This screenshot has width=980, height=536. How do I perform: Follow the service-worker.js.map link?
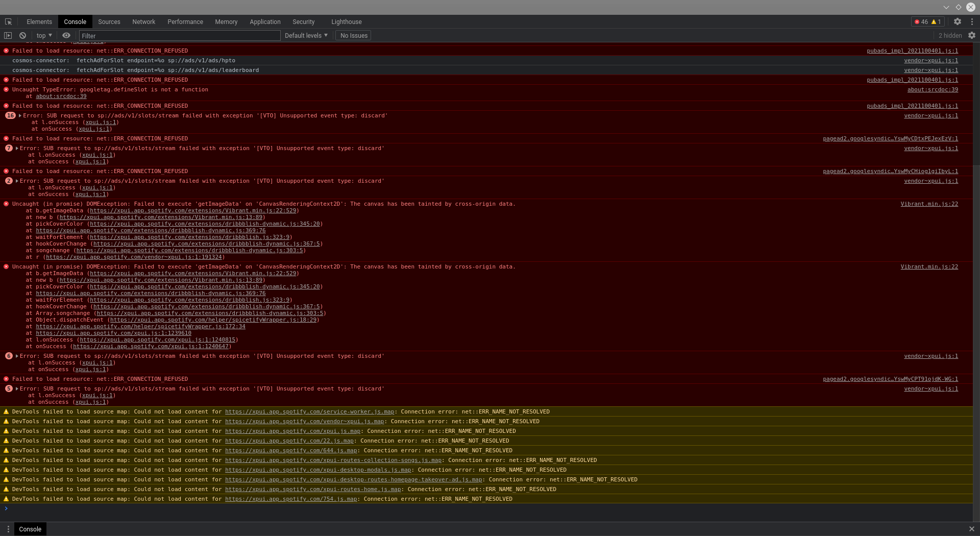point(309,412)
